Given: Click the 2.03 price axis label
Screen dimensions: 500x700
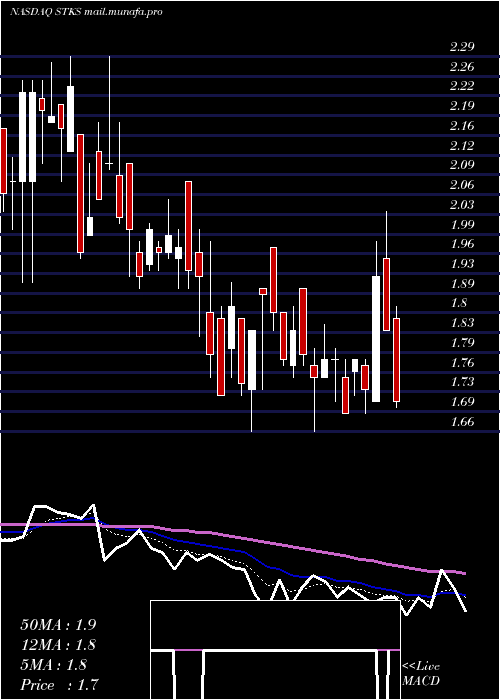Looking at the screenshot, I should tap(462, 205).
